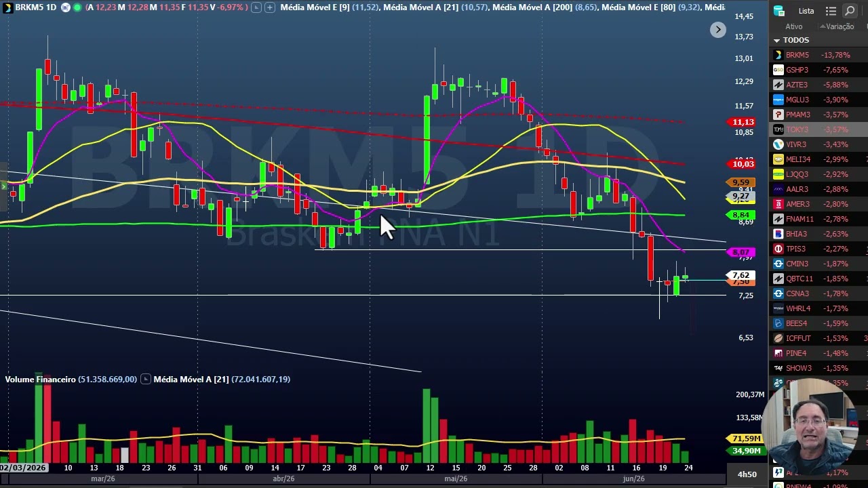Click the BEES4 logo in the watchlist
The width and height of the screenshot is (868, 488).
[x=778, y=323]
